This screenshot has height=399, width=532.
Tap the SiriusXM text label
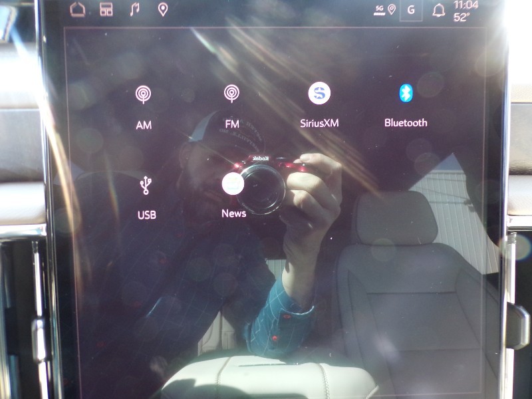(319, 123)
